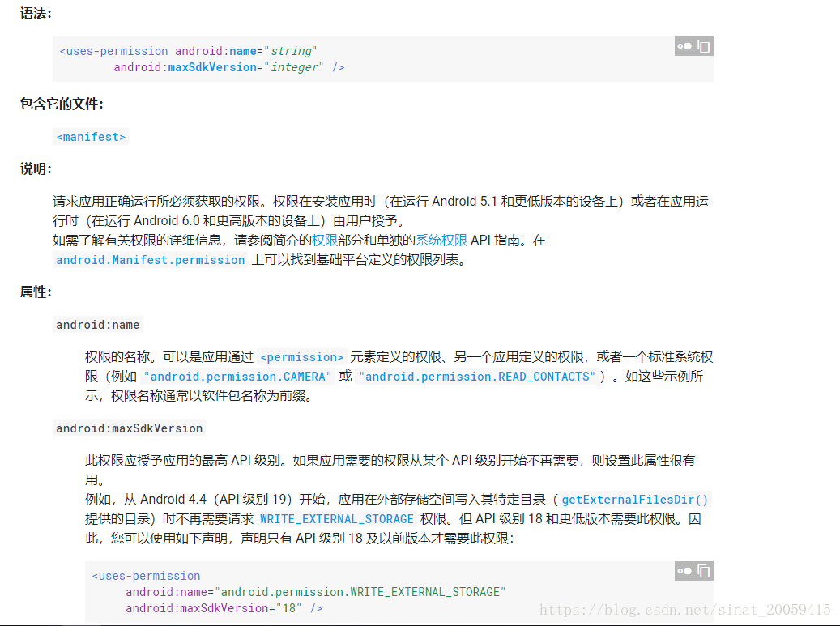The height and width of the screenshot is (626, 840).
Task: Copy the WRITE_EXTERNAL_STORAGE example code
Action: (704, 572)
